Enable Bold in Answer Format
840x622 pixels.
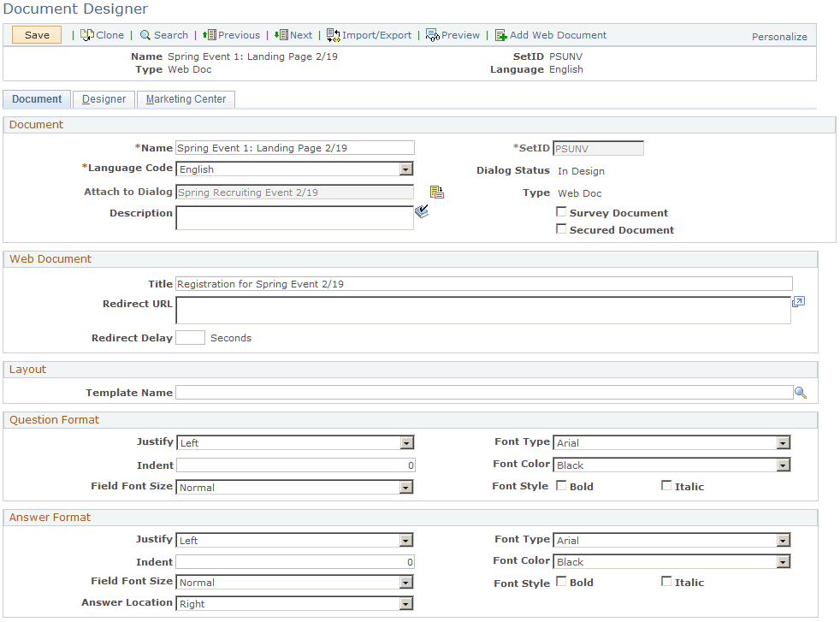[x=561, y=582]
